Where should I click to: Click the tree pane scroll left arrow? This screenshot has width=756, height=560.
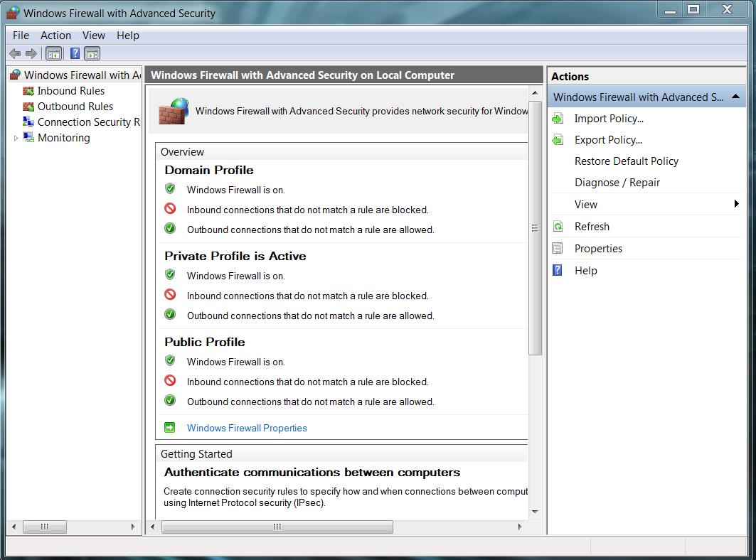click(x=14, y=527)
